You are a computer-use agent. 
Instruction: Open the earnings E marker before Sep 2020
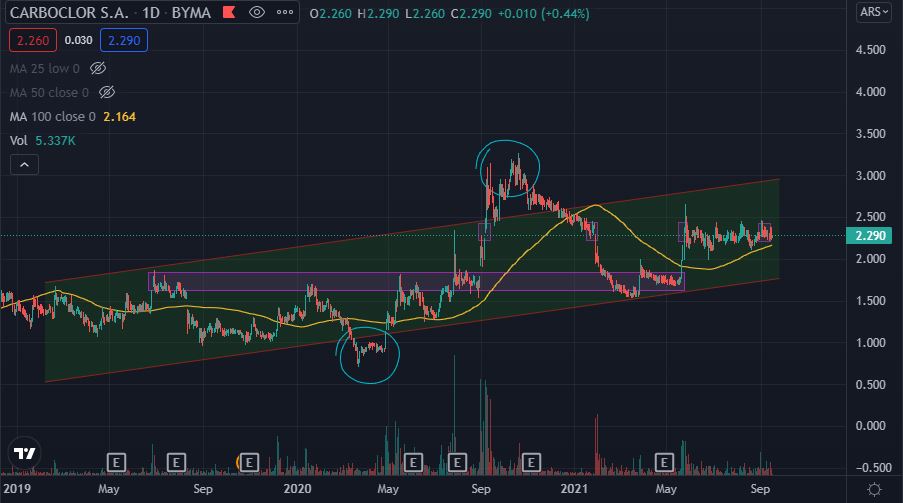(457, 462)
